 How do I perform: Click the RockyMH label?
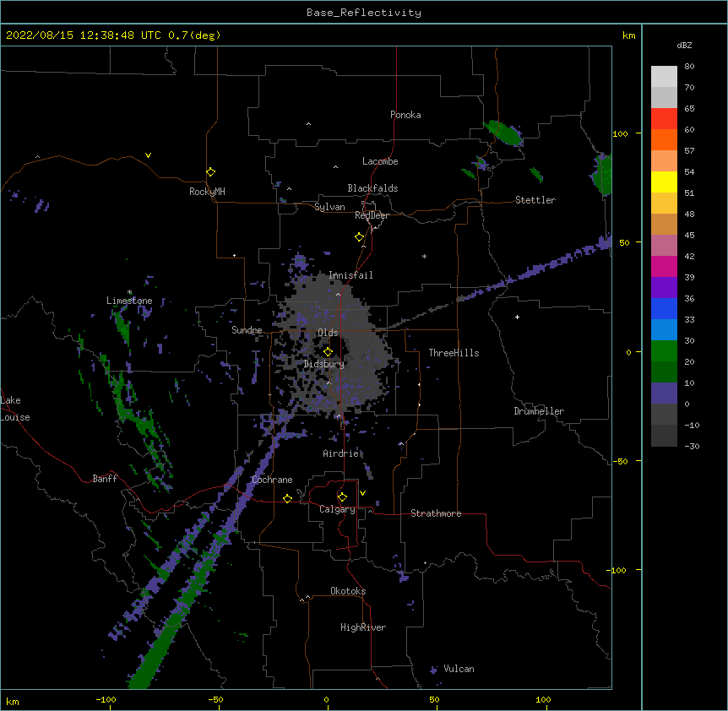(207, 192)
